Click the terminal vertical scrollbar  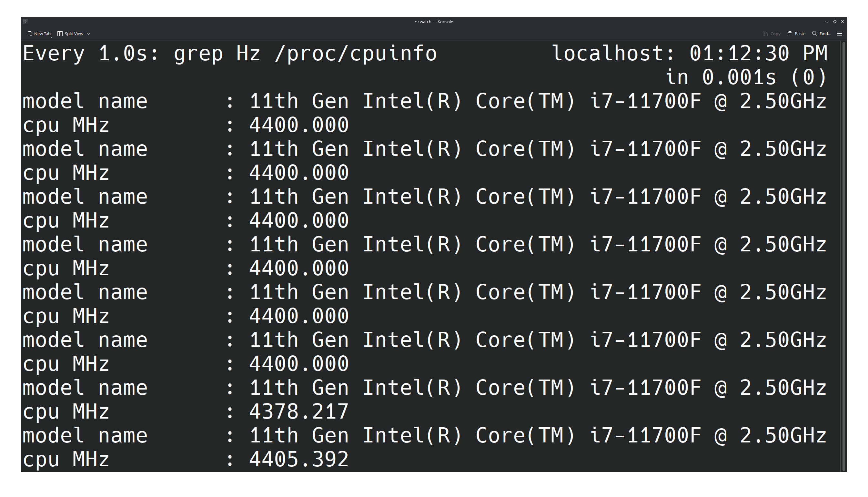coord(844,257)
